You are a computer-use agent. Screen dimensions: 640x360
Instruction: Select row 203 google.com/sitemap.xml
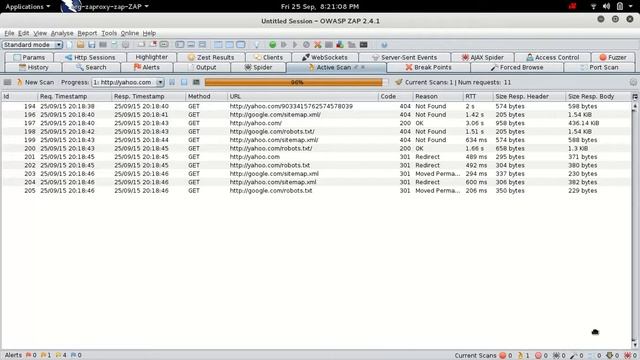[316, 173]
